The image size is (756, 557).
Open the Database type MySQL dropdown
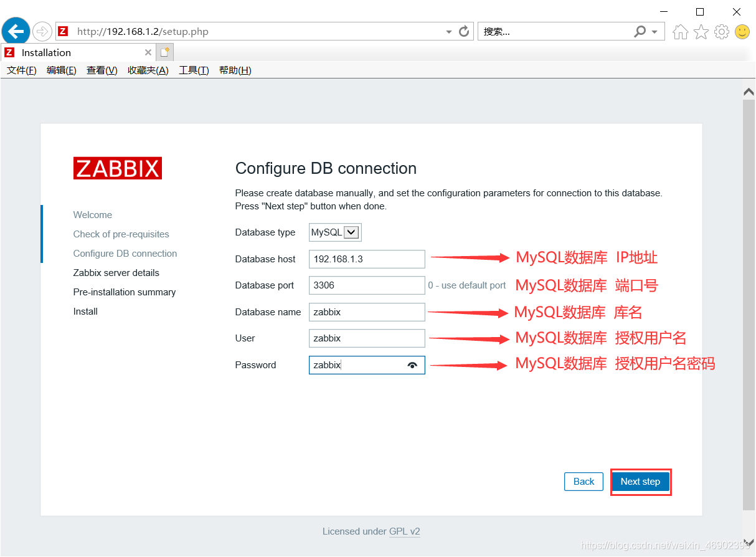(x=335, y=232)
